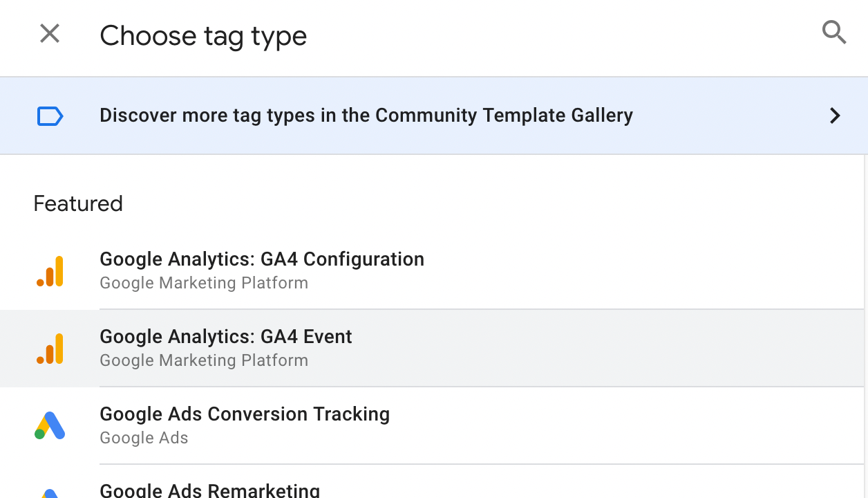Viewport: 868px width, 498px height.
Task: Expand the Community Template Gallery chevron
Action: click(836, 116)
